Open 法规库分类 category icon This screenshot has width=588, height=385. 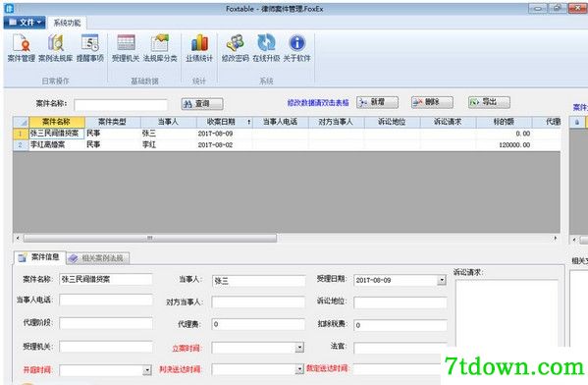pyautogui.click(x=160, y=48)
